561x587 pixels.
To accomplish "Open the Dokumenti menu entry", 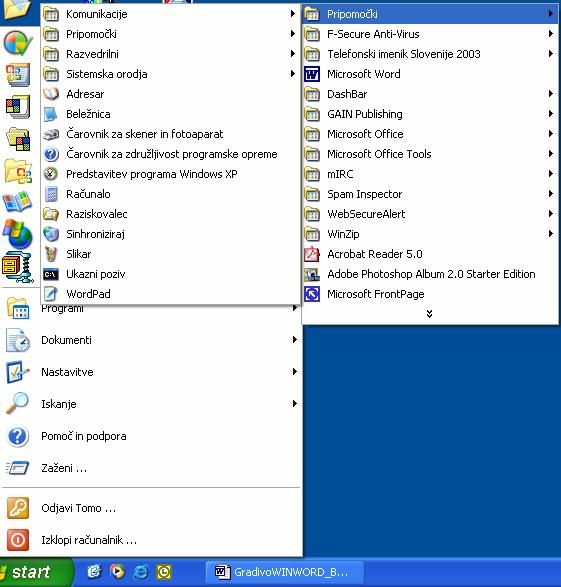I will [x=151, y=340].
